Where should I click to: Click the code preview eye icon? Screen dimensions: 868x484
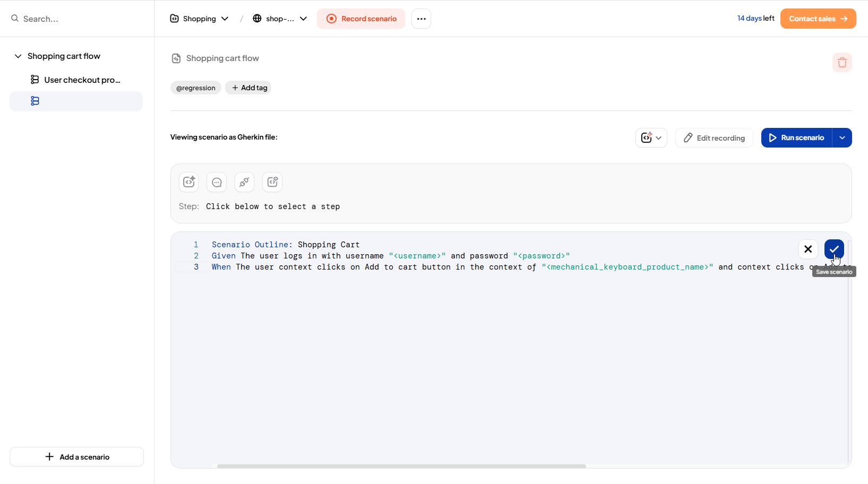point(272,182)
